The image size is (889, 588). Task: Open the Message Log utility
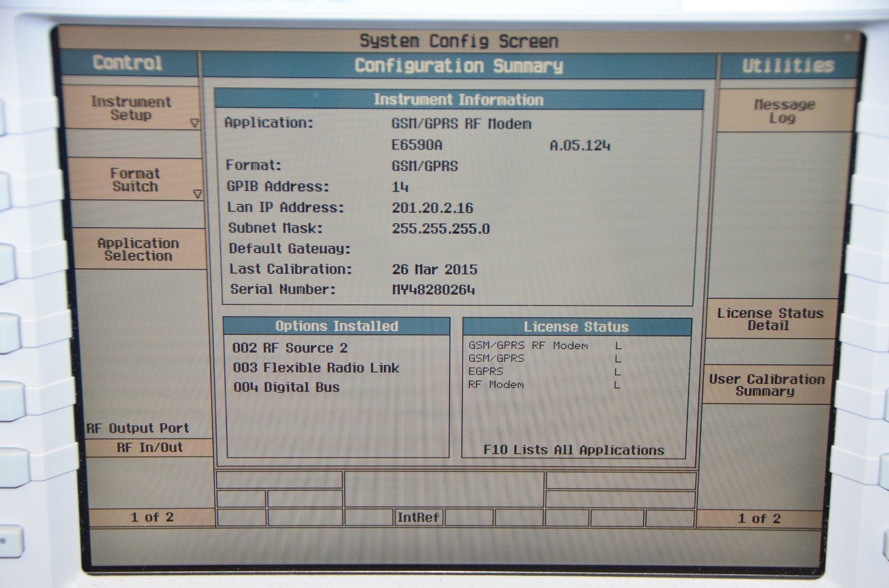click(x=784, y=111)
